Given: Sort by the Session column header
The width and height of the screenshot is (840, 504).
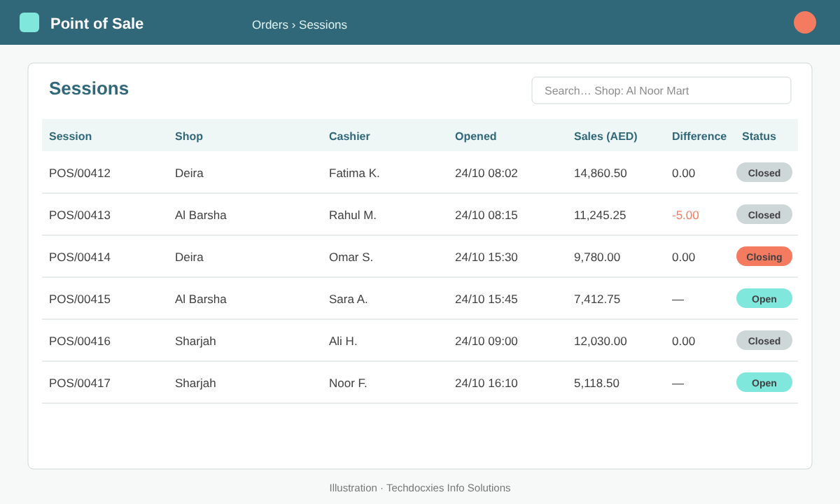Looking at the screenshot, I should [x=70, y=136].
